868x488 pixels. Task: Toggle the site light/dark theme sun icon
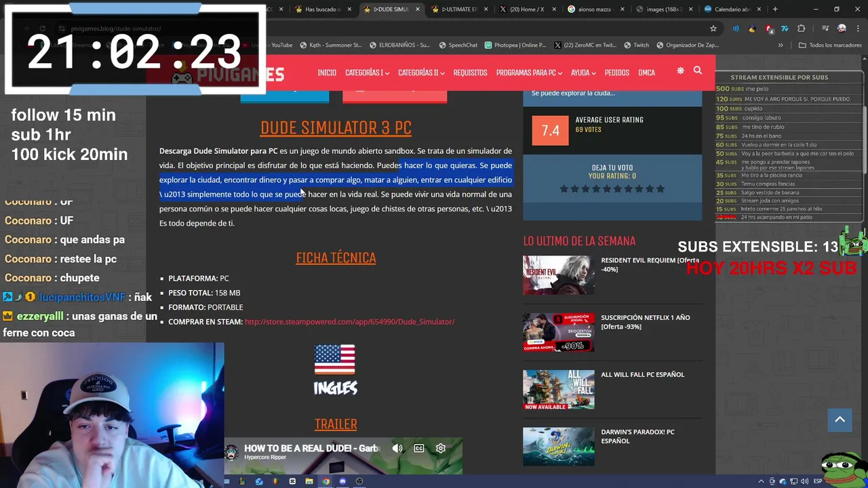680,70
